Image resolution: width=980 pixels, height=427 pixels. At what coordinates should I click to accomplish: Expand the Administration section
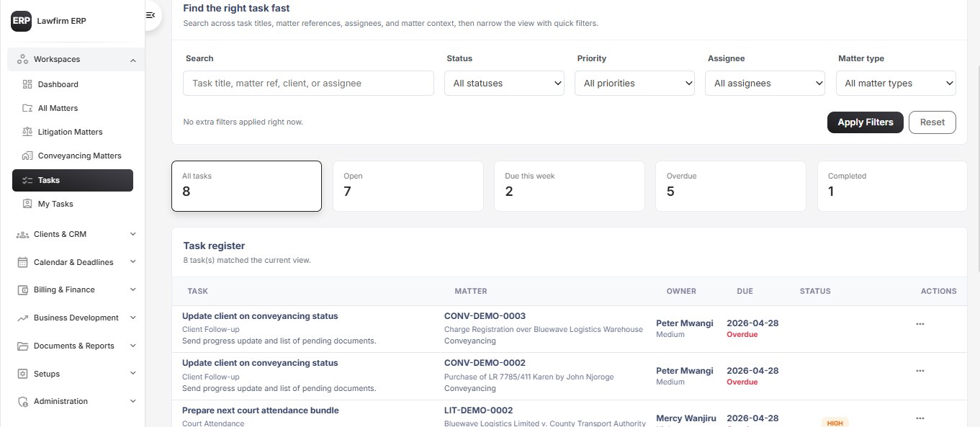point(132,401)
